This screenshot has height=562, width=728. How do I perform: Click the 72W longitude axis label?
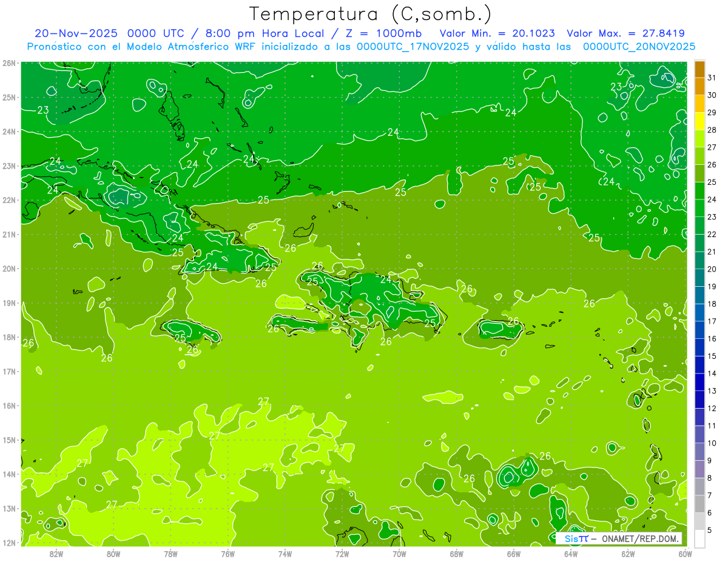point(342,554)
